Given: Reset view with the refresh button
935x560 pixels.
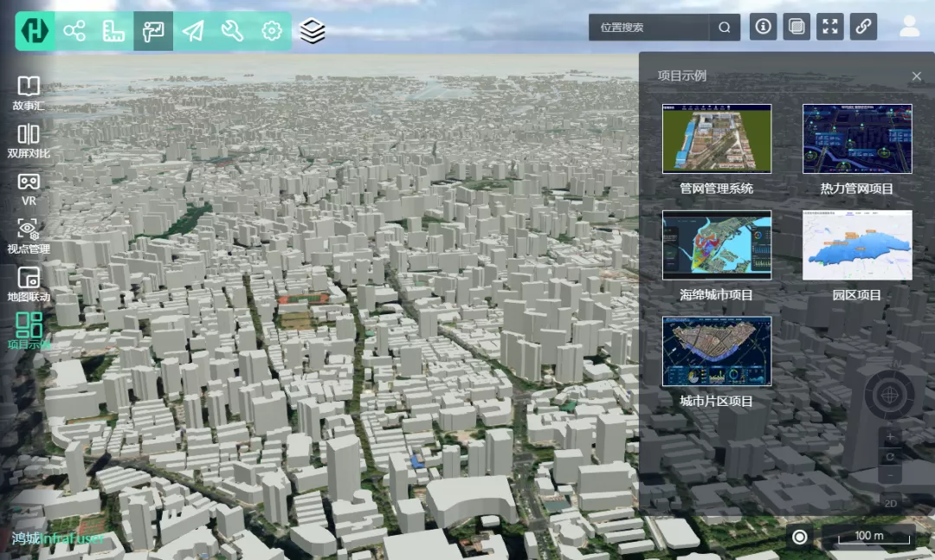Looking at the screenshot, I should pos(890,457).
